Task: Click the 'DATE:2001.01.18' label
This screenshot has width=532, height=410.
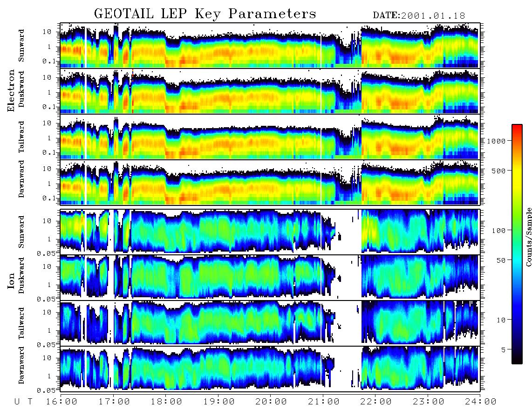Action: (419, 16)
